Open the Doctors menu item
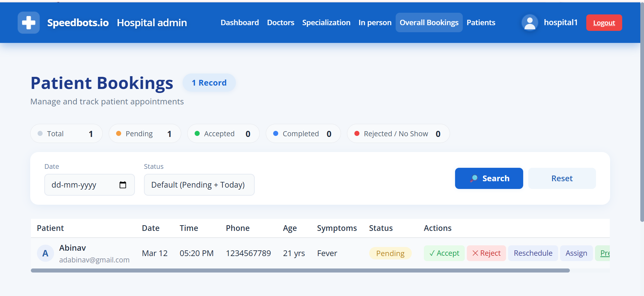The image size is (644, 296). tap(281, 22)
